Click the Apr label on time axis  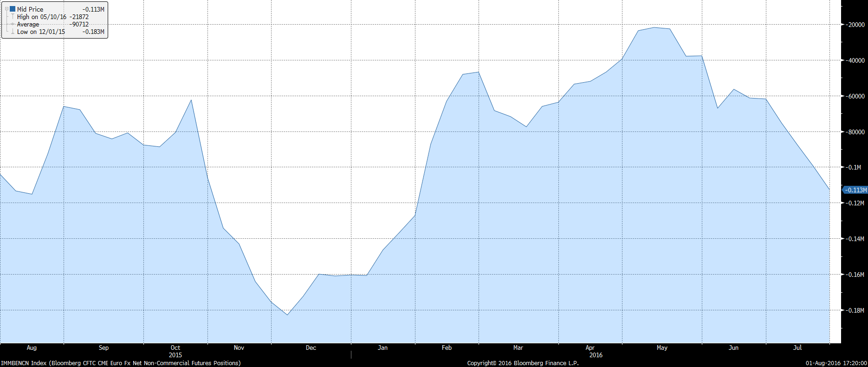[x=590, y=347]
